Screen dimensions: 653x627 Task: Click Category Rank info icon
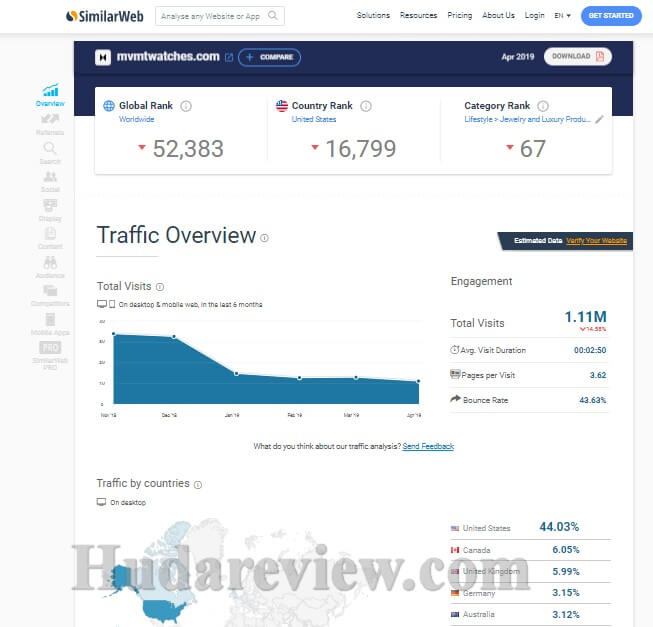[543, 106]
